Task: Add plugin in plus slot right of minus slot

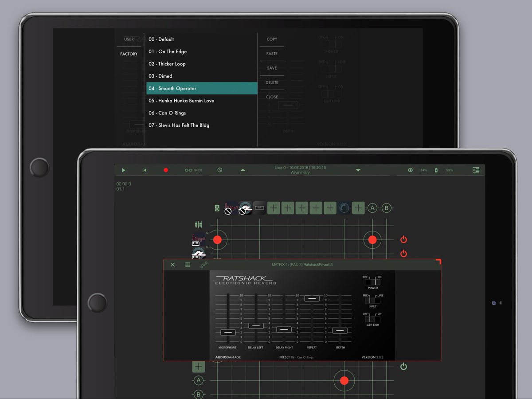Action: pos(274,208)
